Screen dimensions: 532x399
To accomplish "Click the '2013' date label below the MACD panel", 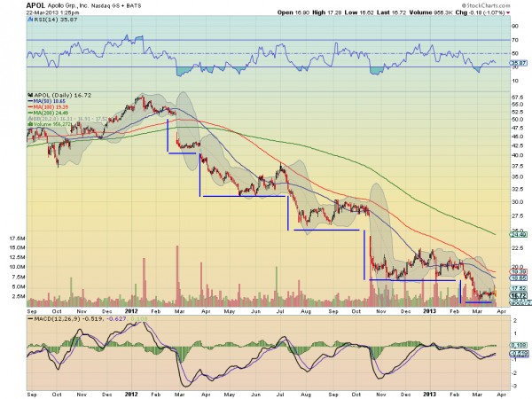I will tap(429, 395).
